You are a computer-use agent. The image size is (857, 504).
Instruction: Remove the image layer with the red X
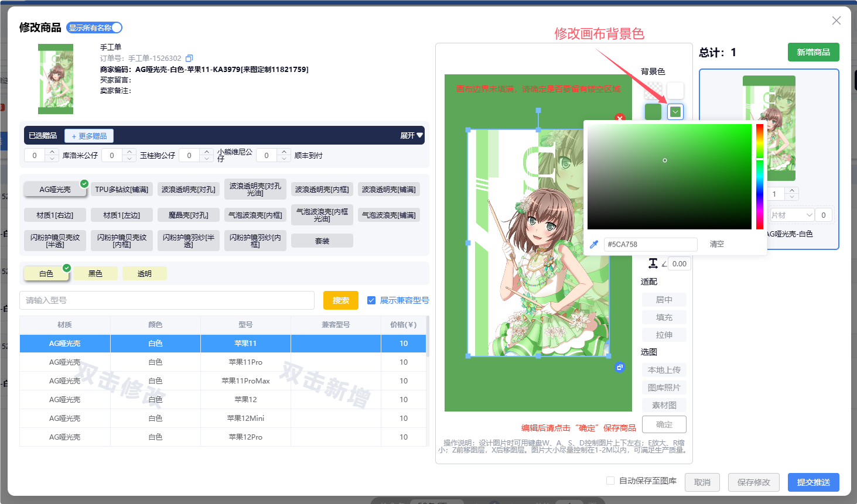click(620, 118)
